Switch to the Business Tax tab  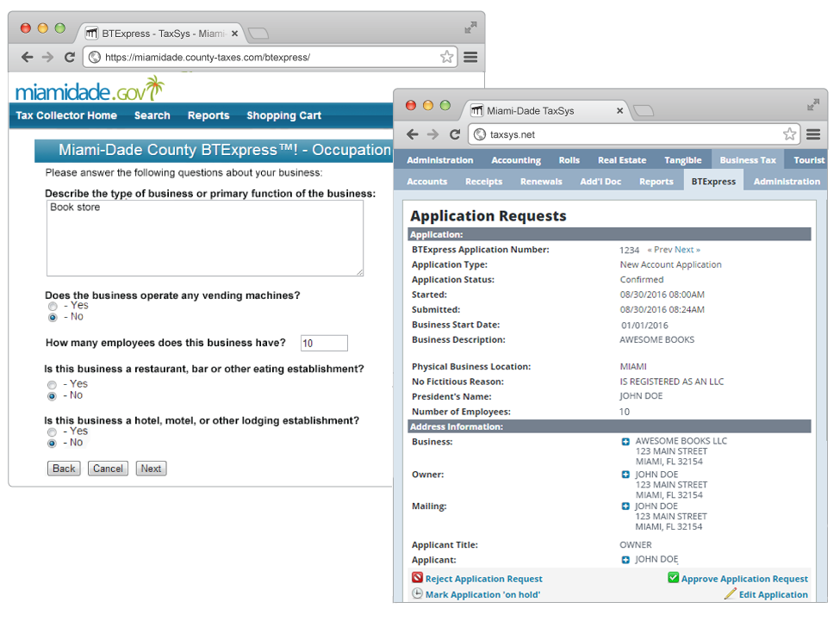click(x=748, y=160)
